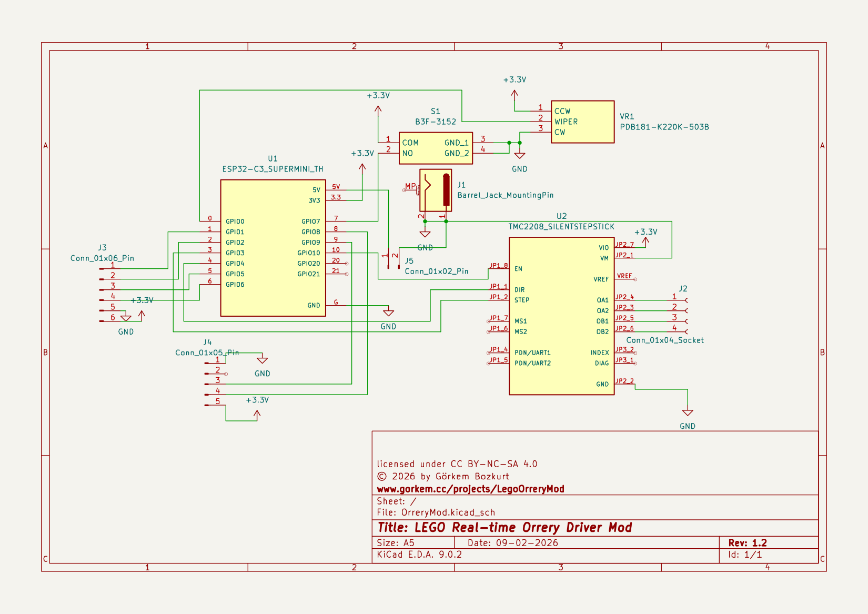The width and height of the screenshot is (868, 614).
Task: Select the GND symbol beside connector J4
Action: [x=262, y=360]
